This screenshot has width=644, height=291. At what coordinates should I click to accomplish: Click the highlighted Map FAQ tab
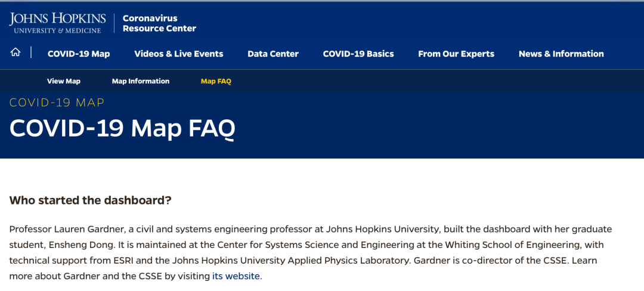[216, 81]
